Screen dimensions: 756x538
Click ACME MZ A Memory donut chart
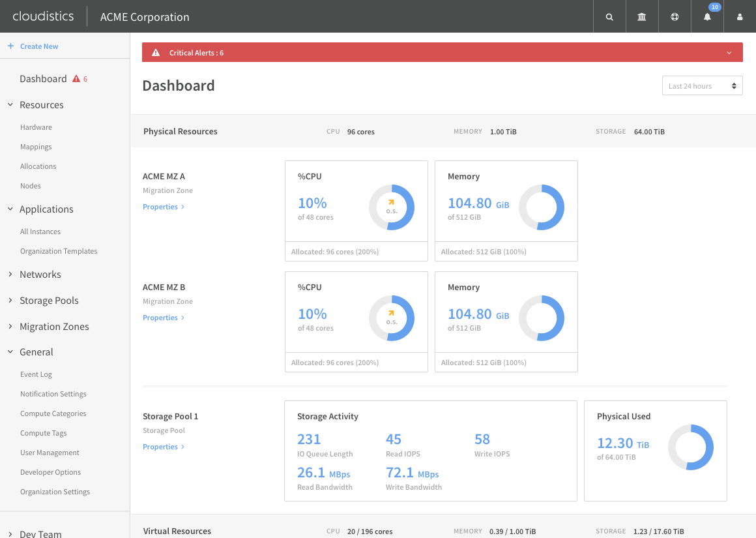click(x=542, y=207)
